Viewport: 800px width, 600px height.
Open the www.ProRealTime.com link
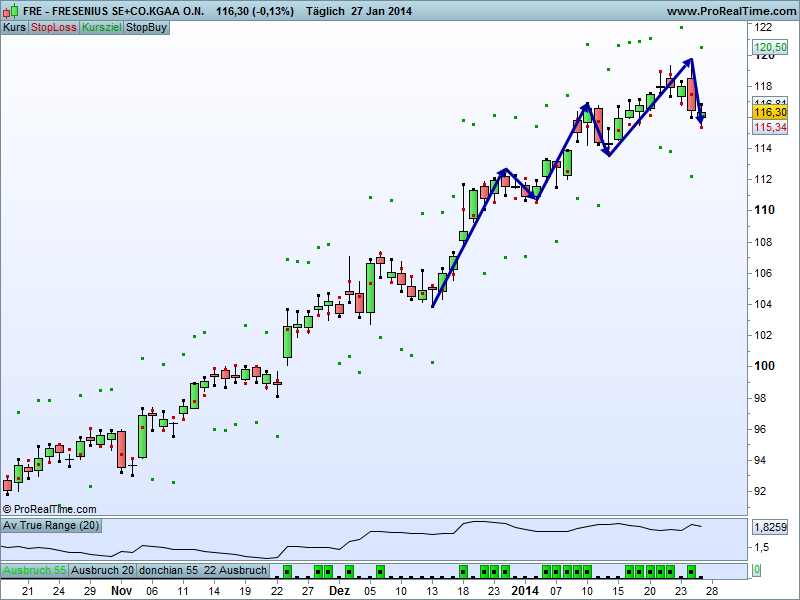[732, 11]
